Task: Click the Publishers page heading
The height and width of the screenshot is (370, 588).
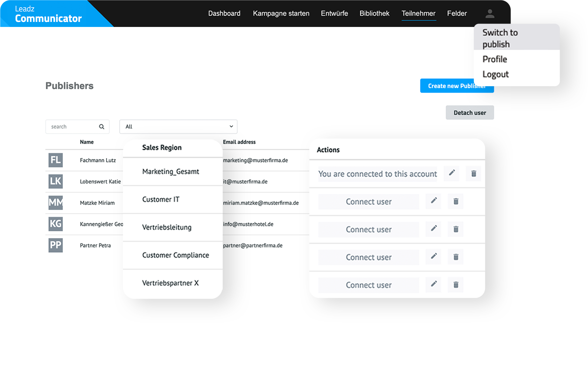Action: coord(69,86)
